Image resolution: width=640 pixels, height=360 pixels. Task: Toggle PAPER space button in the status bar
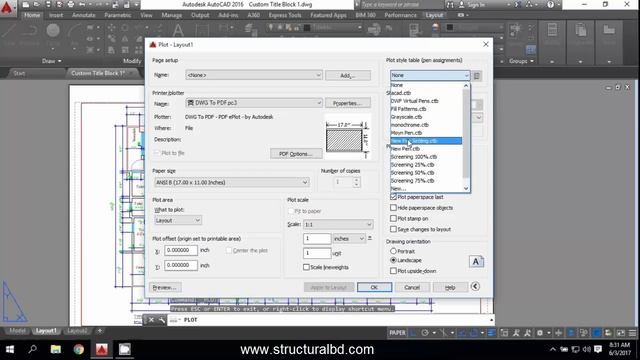click(x=398, y=333)
